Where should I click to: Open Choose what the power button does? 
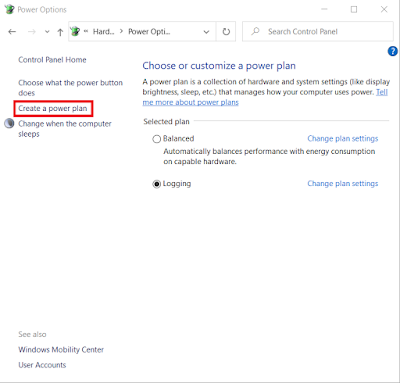coord(70,88)
